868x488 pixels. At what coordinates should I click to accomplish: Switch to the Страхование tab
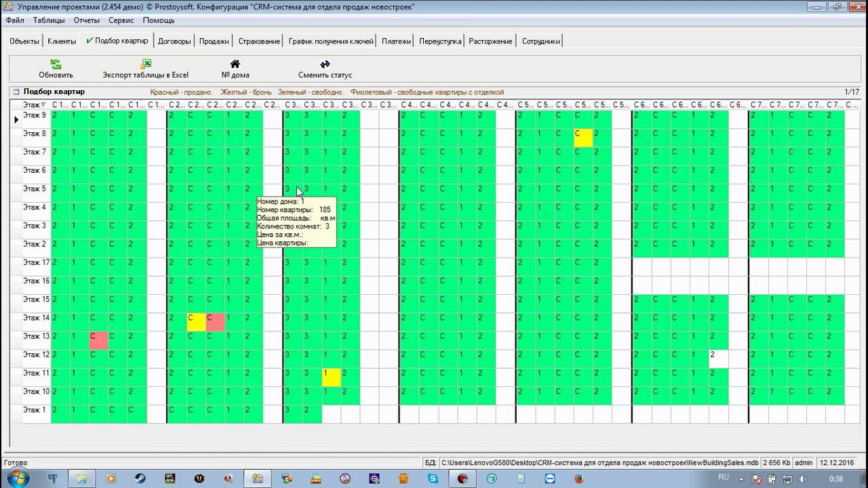click(x=259, y=41)
